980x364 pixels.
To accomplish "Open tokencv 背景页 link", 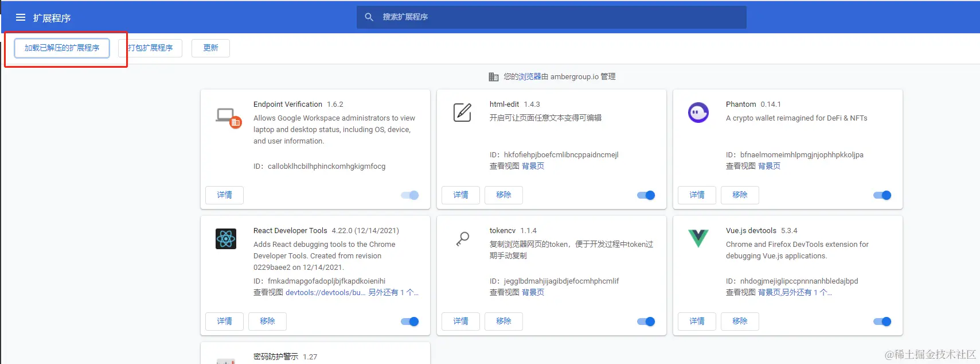I will point(533,292).
